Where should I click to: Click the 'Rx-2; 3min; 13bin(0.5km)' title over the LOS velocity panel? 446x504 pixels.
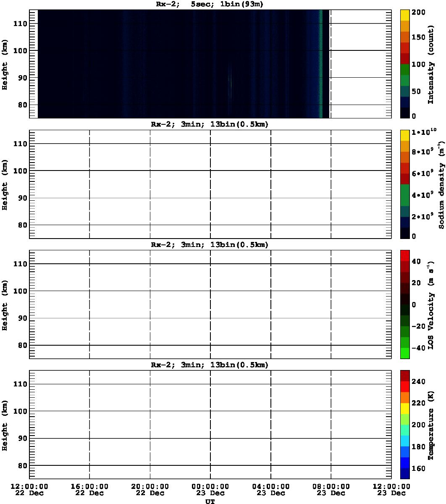point(210,244)
